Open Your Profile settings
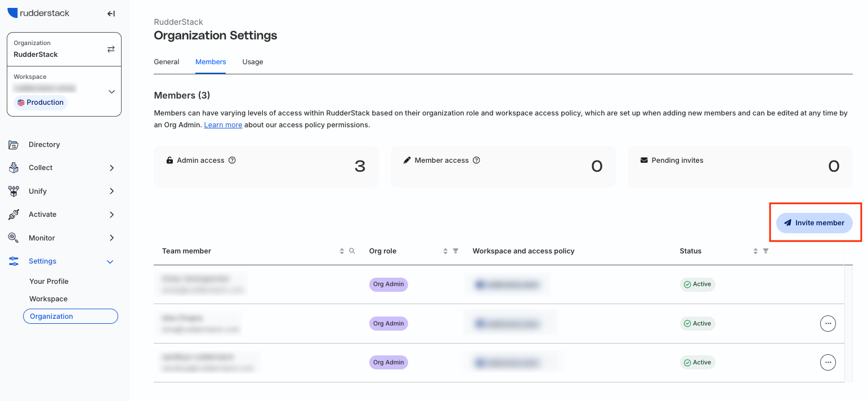Image resolution: width=868 pixels, height=401 pixels. tap(49, 281)
